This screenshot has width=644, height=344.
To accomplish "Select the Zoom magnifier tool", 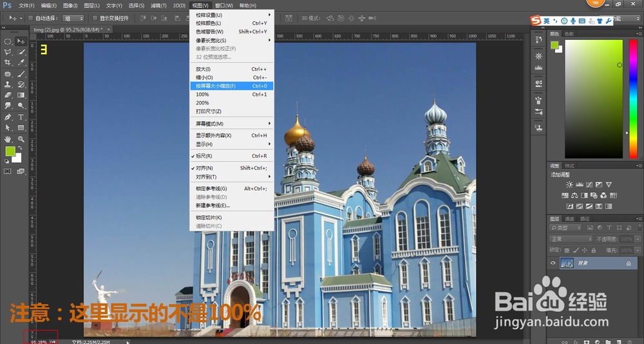I will point(21,139).
